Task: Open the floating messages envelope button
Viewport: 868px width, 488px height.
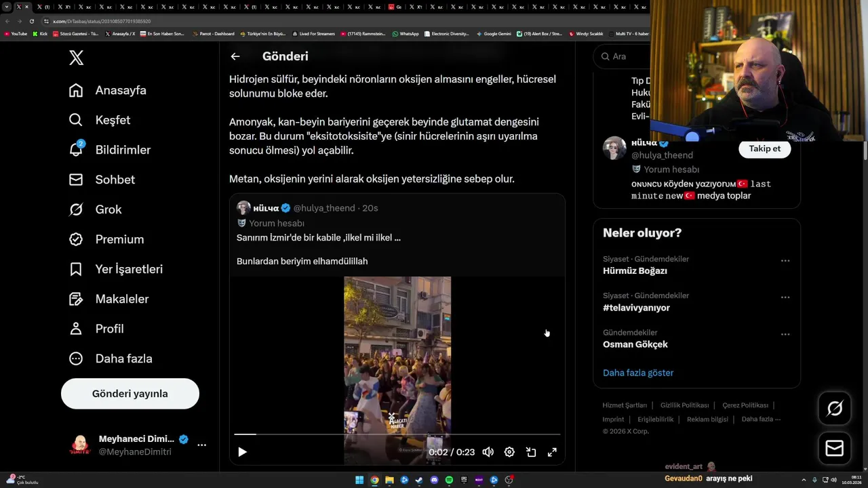Action: pyautogui.click(x=835, y=449)
